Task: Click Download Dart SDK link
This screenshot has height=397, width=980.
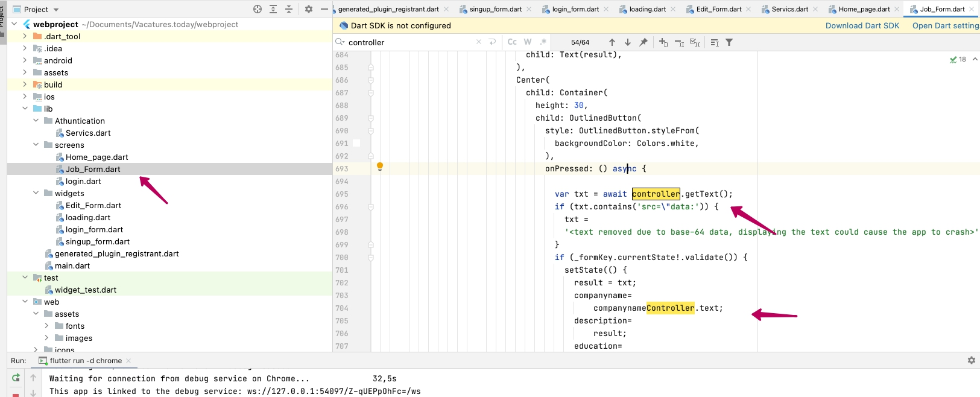Action: point(862,25)
